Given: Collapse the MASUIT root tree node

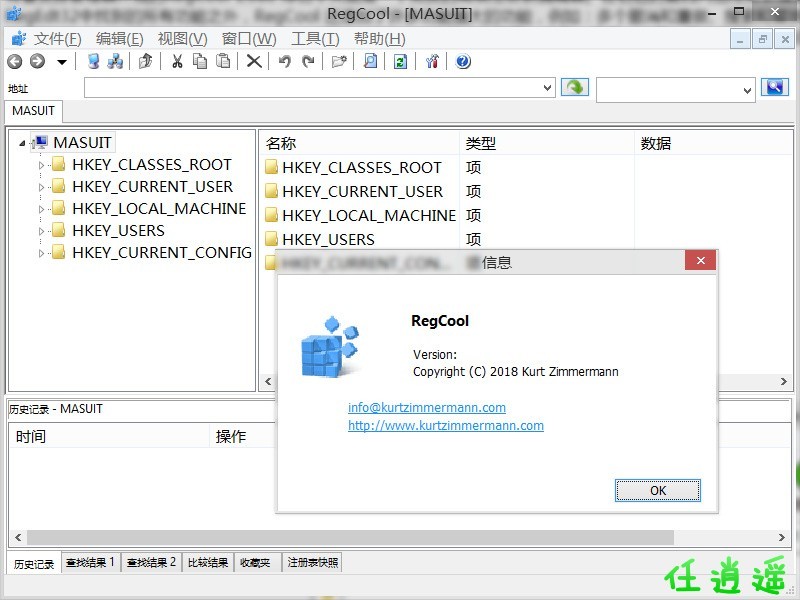Looking at the screenshot, I should pos(22,143).
